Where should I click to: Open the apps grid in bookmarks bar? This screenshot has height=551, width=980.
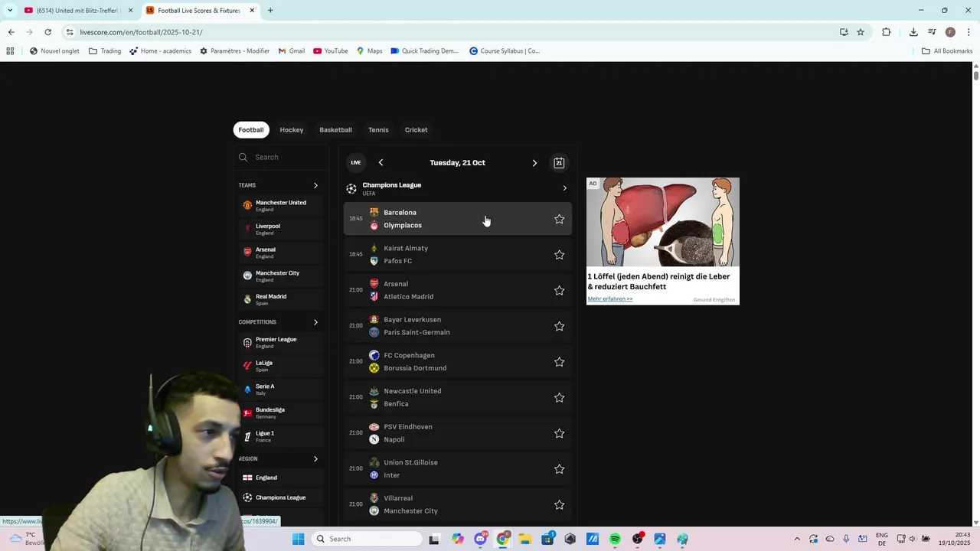click(10, 51)
